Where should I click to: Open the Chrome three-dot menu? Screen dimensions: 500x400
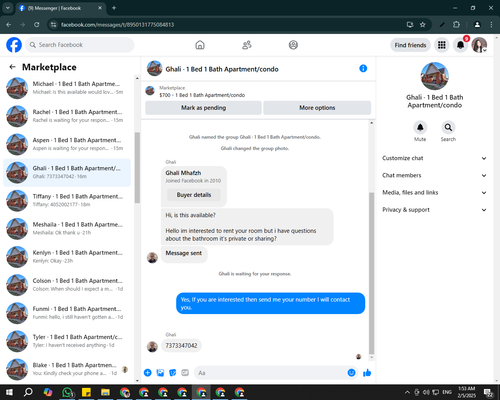click(x=491, y=25)
